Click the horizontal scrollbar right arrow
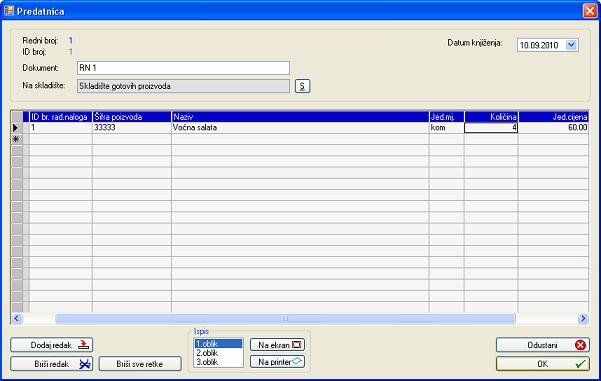601x381 pixels. [x=583, y=319]
